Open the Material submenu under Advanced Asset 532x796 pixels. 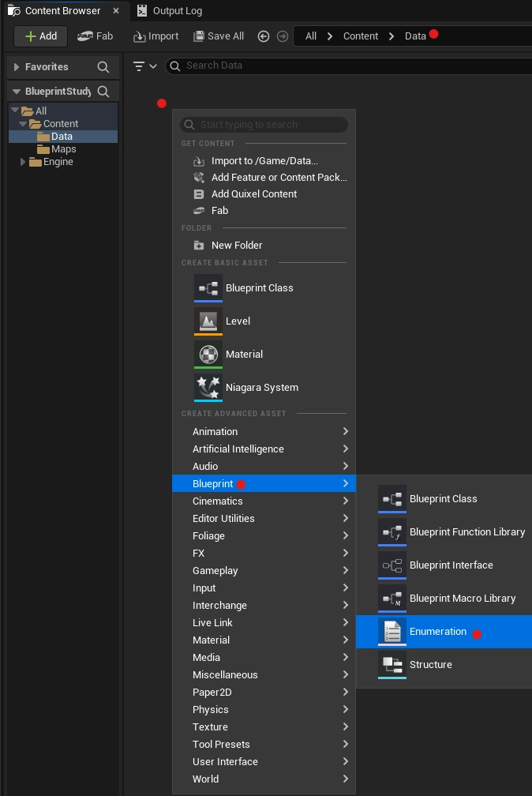click(264, 640)
